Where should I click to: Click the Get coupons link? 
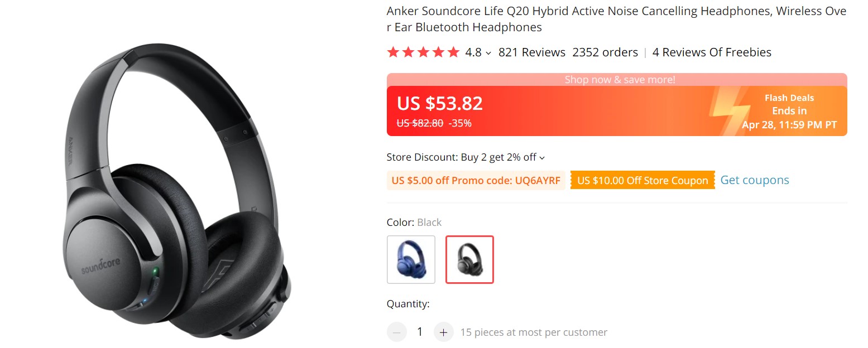(754, 180)
